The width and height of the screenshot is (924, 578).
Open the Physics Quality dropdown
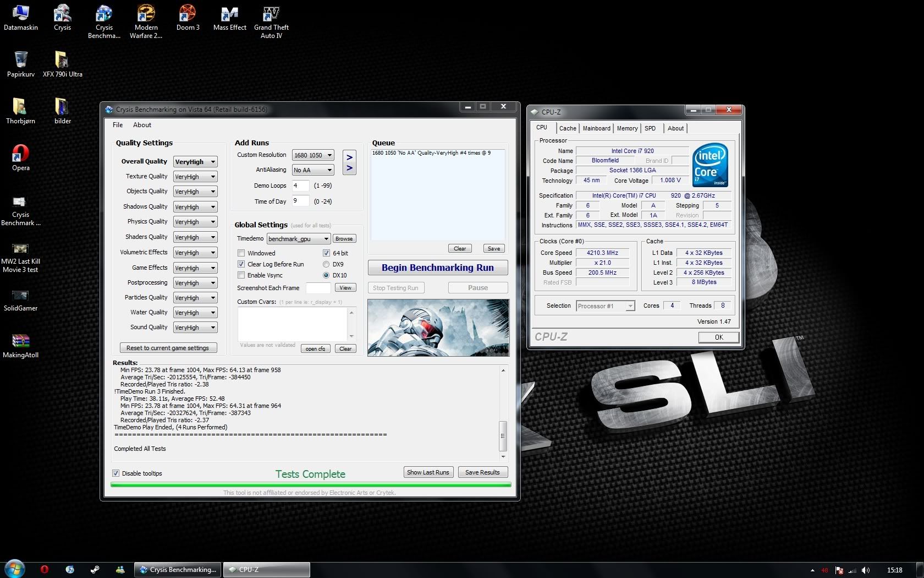[195, 222]
